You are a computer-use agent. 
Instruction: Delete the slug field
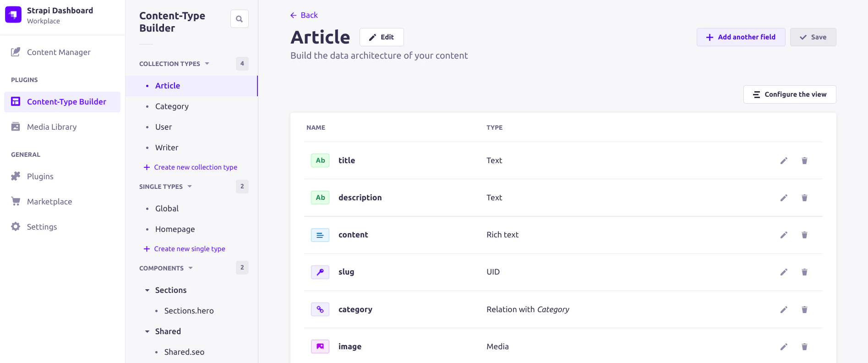pos(804,272)
